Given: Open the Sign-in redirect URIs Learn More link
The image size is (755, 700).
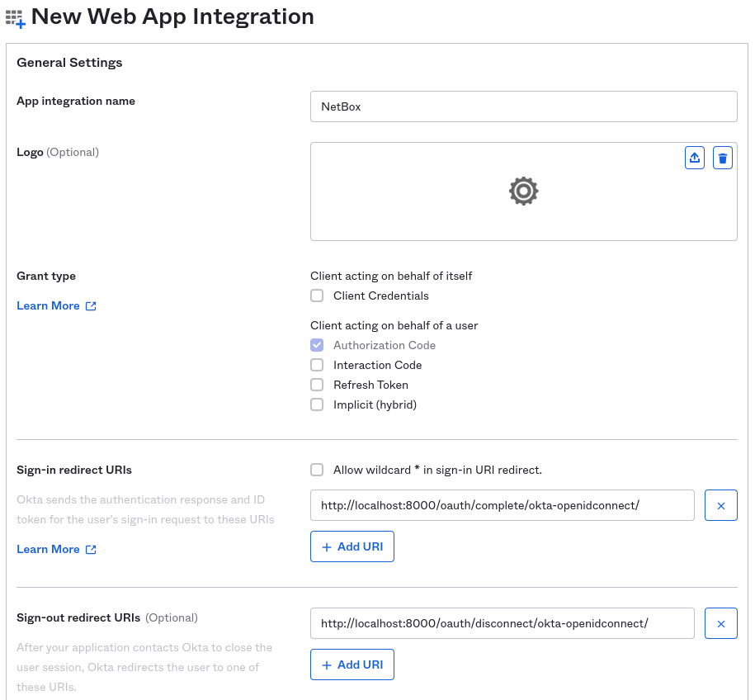Looking at the screenshot, I should (48, 549).
